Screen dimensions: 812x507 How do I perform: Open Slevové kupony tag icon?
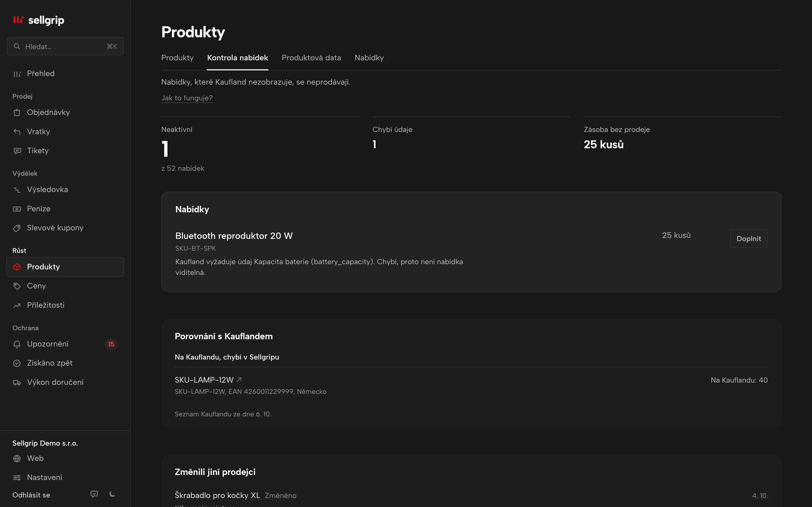tap(17, 228)
